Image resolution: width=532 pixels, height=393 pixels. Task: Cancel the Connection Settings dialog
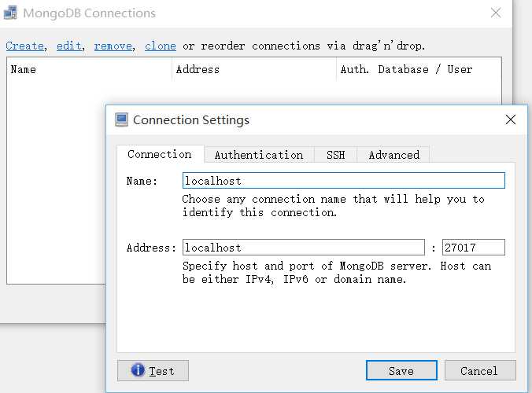click(x=480, y=371)
